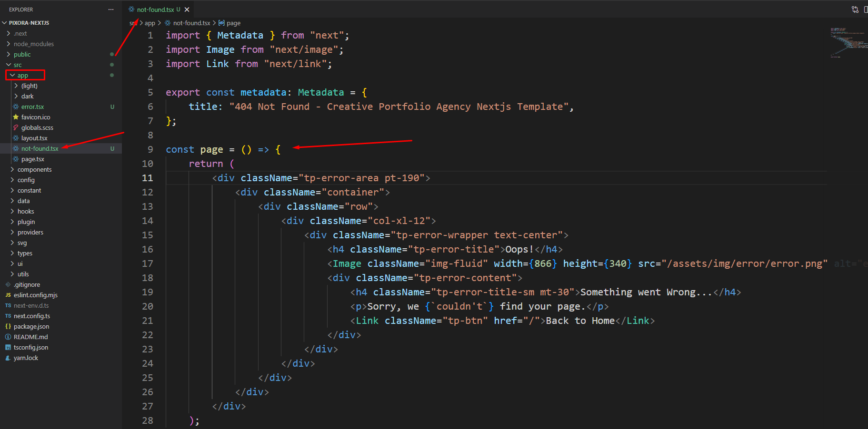Viewport: 868px width, 429px height.
Task: Click "Metadata" in the first import line
Action: click(240, 35)
